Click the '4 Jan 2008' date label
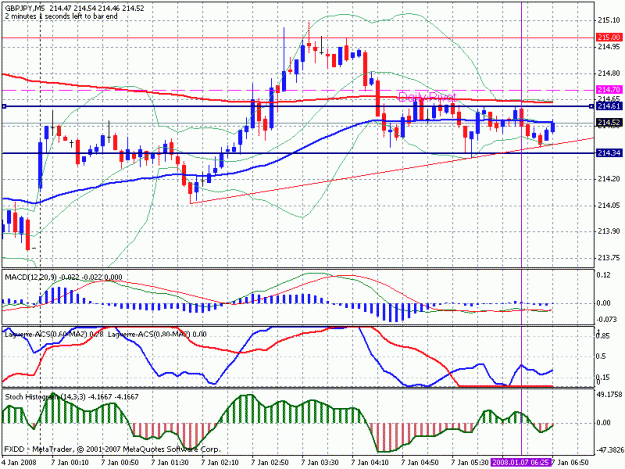625x469 pixels. [x=19, y=463]
